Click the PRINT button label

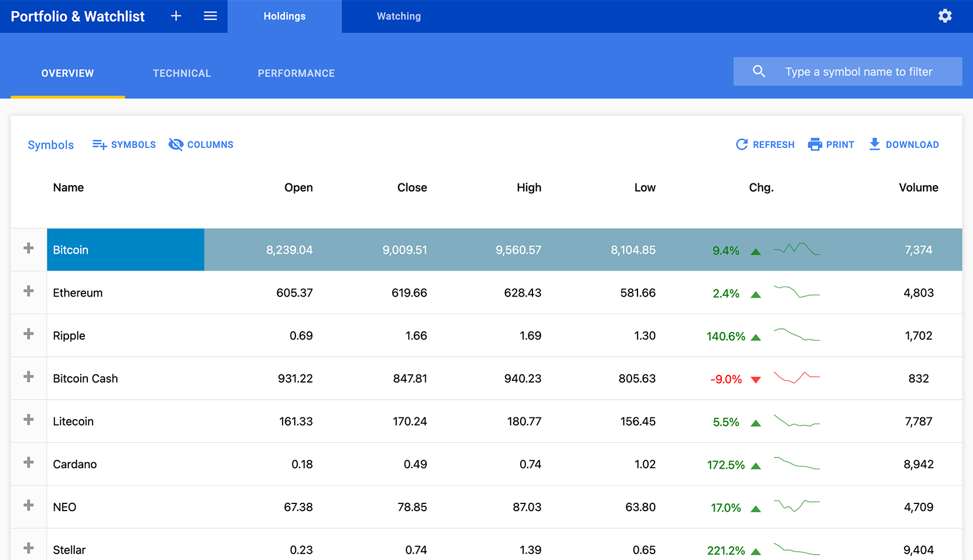pos(840,144)
